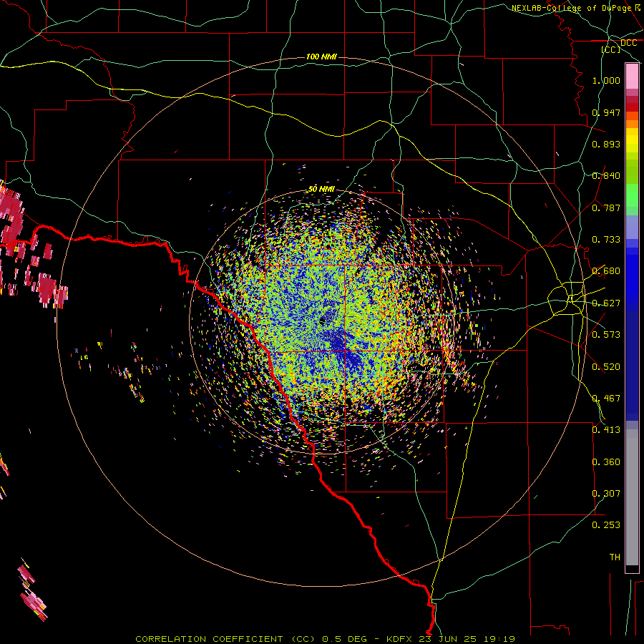Click the 0.520 scale value
Viewport: 644px width, 644px height.
pos(606,367)
